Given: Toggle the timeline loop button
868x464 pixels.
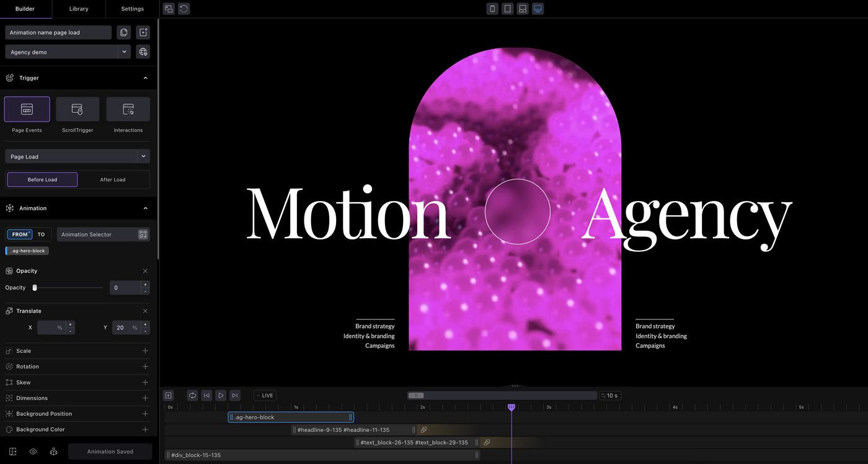Looking at the screenshot, I should 192,395.
